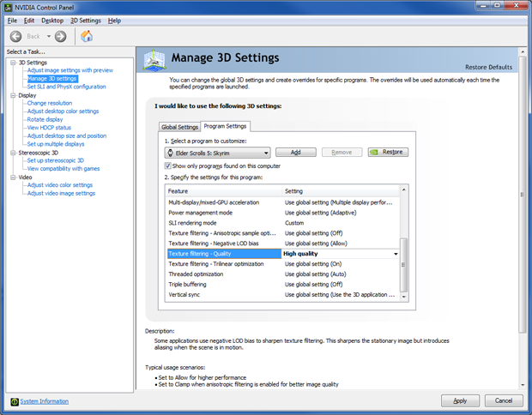Click the Feature column header
532x415 pixels.
tap(224, 191)
